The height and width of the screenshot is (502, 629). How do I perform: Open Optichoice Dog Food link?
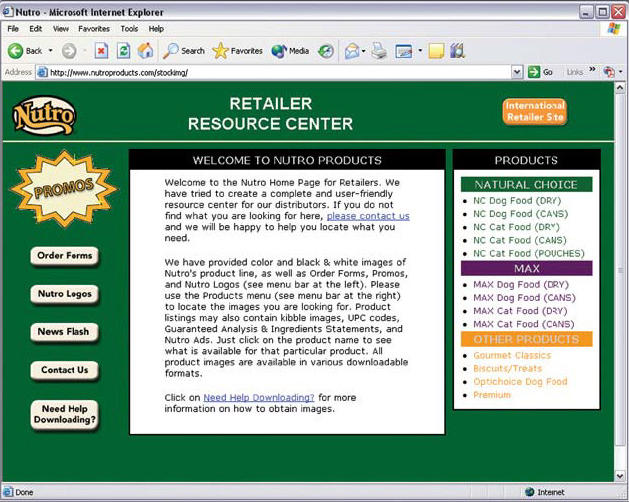tap(520, 382)
